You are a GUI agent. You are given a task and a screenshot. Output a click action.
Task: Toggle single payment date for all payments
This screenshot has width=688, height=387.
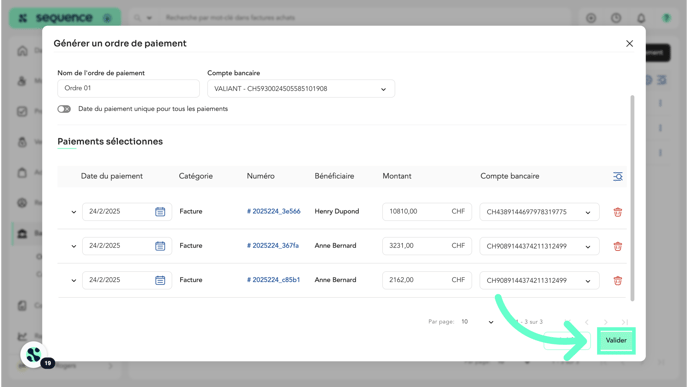(64, 109)
